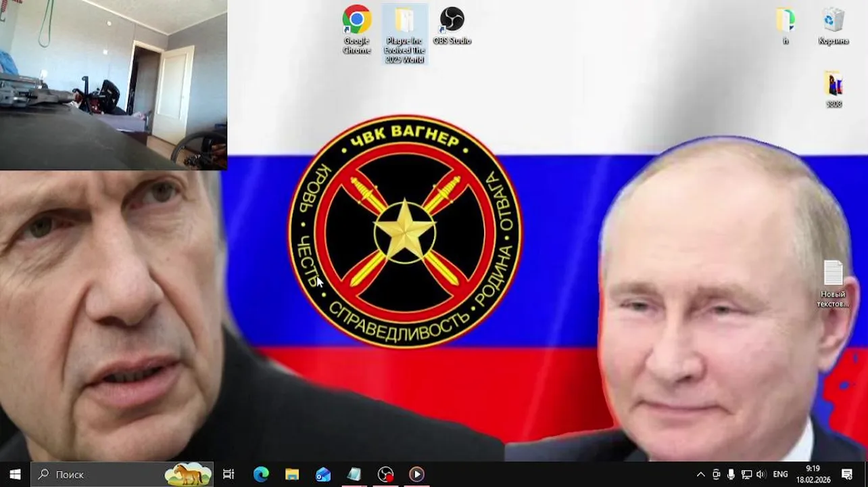Open the Windows Start menu
The width and height of the screenshot is (868, 487).
(x=16, y=474)
